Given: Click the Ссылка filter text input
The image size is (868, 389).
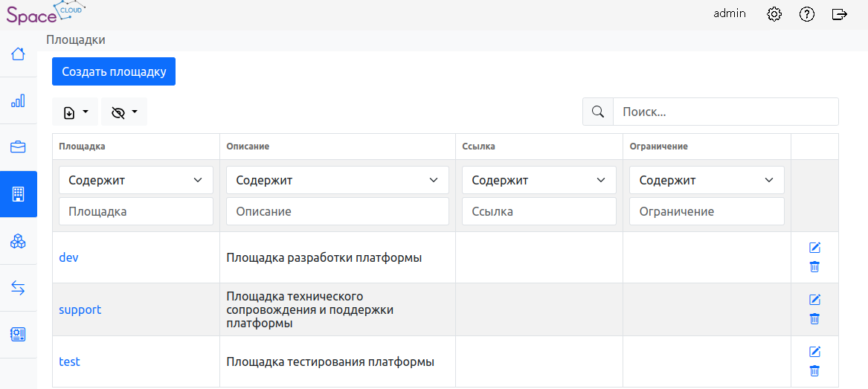Looking at the screenshot, I should click(539, 211).
